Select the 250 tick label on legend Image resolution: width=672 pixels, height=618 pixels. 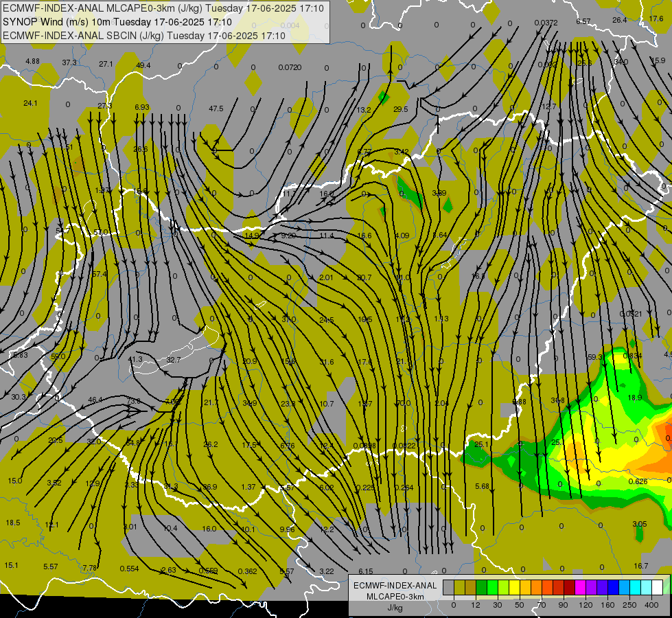pyautogui.click(x=629, y=605)
